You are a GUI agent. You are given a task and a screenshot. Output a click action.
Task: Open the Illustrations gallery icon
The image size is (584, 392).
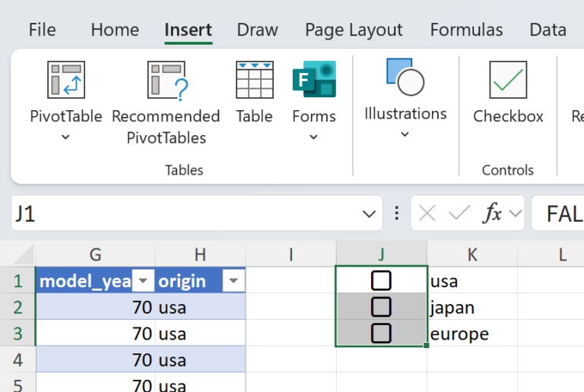tap(405, 77)
